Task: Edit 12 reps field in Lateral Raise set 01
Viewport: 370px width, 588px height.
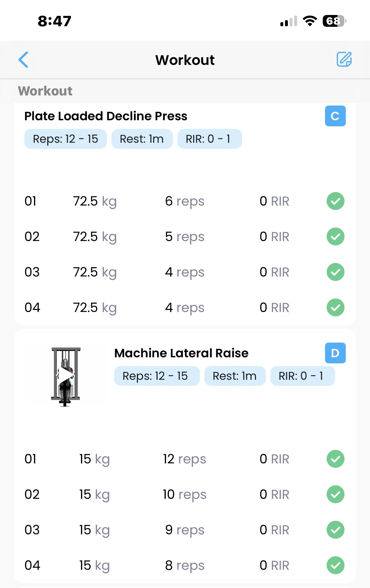Action: (x=184, y=459)
